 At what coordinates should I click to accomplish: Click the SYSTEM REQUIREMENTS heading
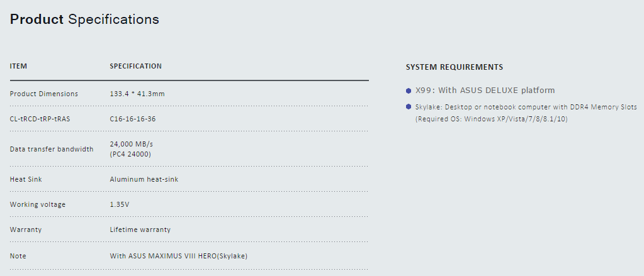(x=454, y=67)
